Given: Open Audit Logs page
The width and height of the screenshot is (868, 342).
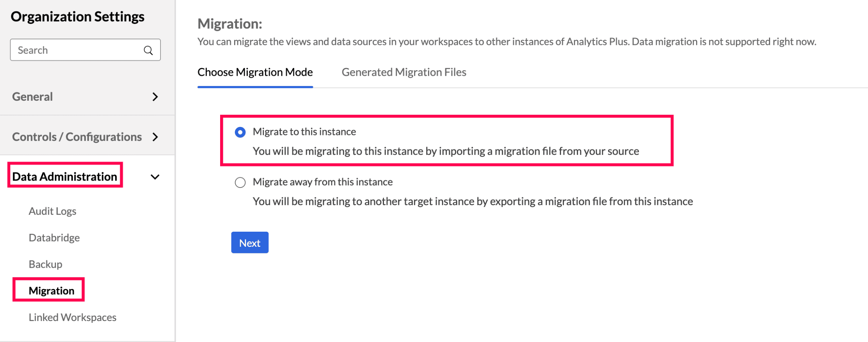Looking at the screenshot, I should [x=52, y=211].
